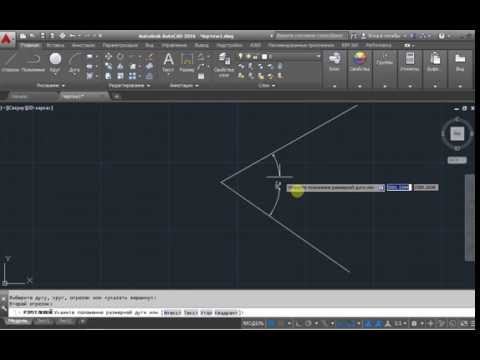This screenshot has width=480, height=360.
Task: Click Save in quick access toolbar
Action: (x=42, y=36)
